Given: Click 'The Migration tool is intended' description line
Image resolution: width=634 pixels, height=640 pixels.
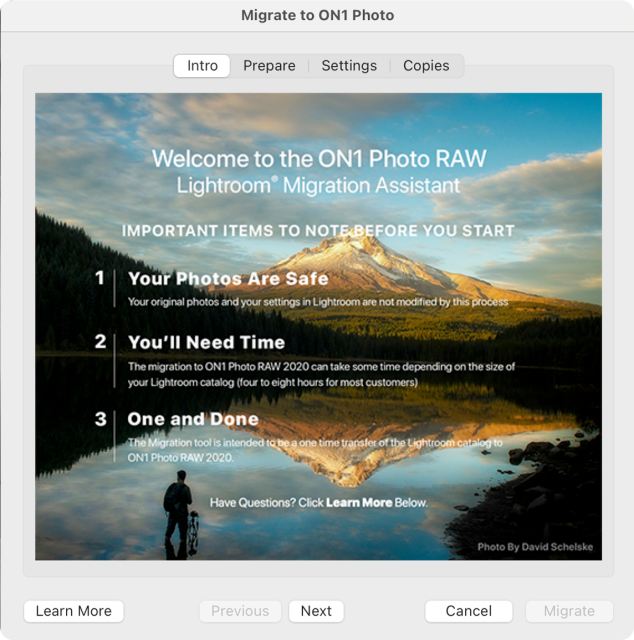Looking at the screenshot, I should click(x=315, y=442).
